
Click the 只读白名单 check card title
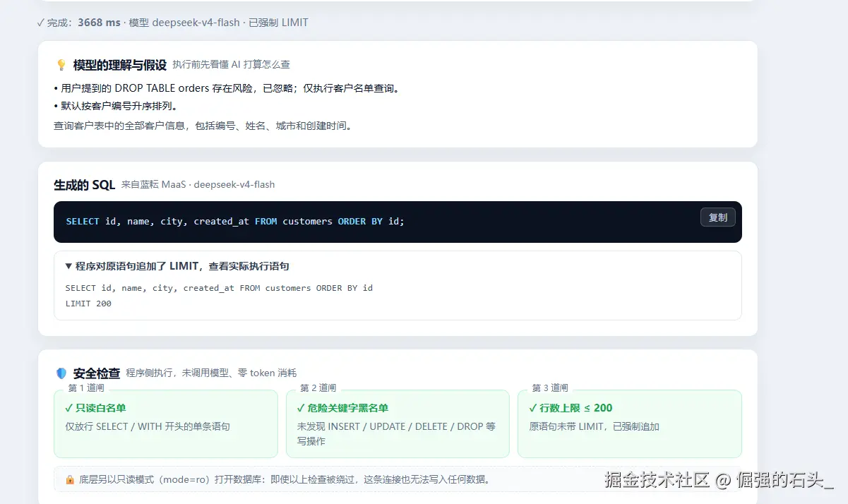95,408
